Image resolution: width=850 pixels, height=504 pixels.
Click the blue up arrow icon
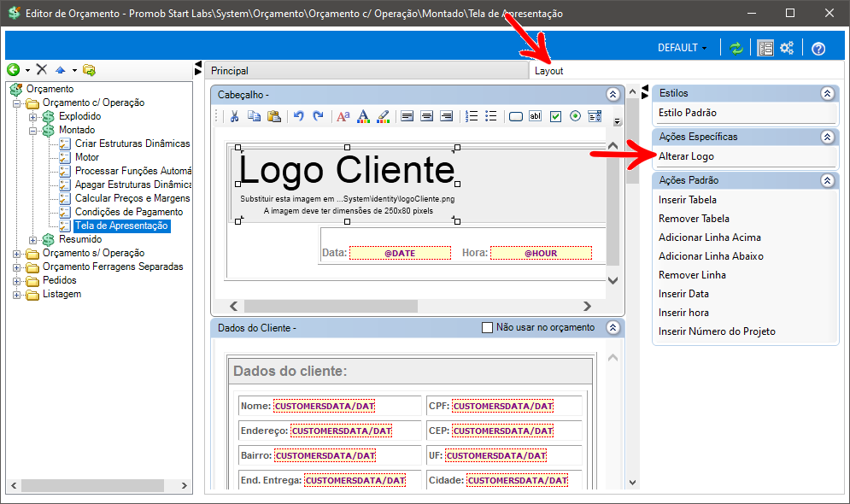(x=60, y=70)
